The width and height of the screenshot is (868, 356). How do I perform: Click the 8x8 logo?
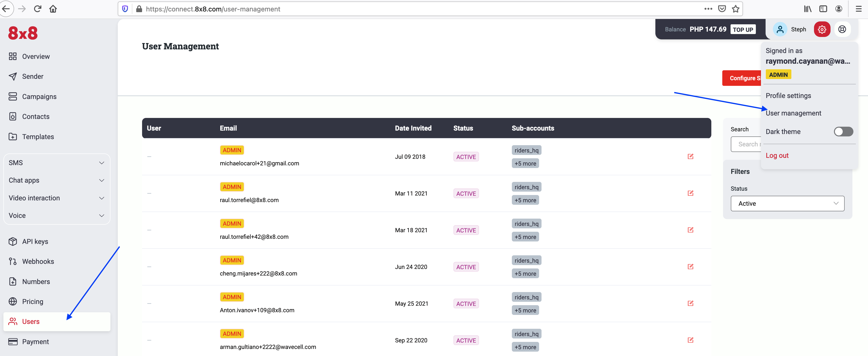23,33
